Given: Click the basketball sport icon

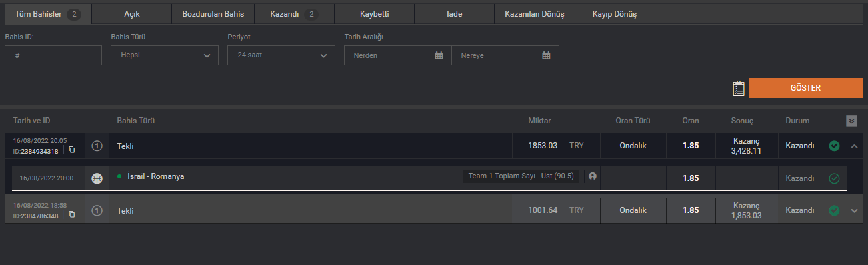Looking at the screenshot, I should click(x=97, y=178).
